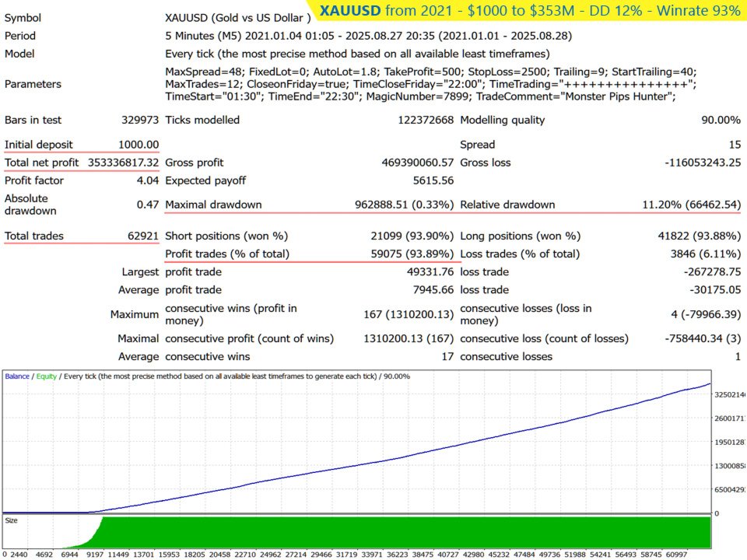This screenshot has width=747, height=560.
Task: Select the 'Model' row label
Action: pyautogui.click(x=19, y=54)
